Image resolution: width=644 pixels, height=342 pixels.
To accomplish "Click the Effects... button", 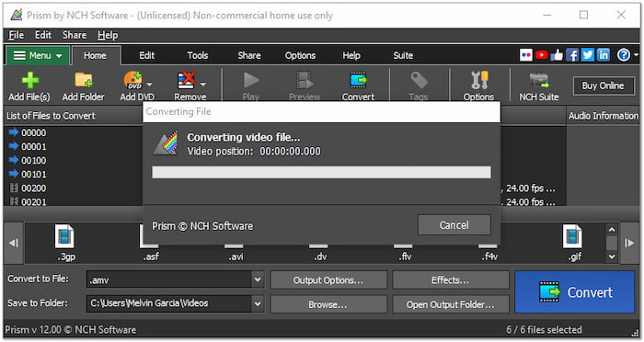I will 450,280.
